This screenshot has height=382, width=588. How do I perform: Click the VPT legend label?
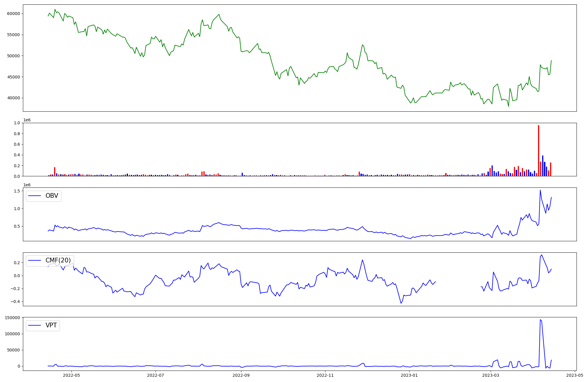(51, 325)
